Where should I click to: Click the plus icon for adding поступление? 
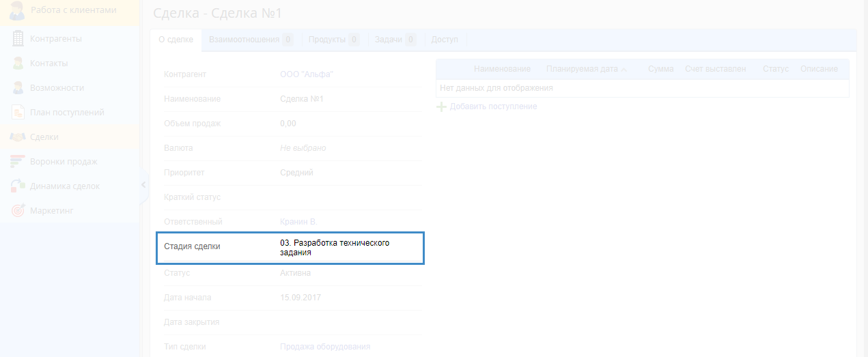[441, 107]
